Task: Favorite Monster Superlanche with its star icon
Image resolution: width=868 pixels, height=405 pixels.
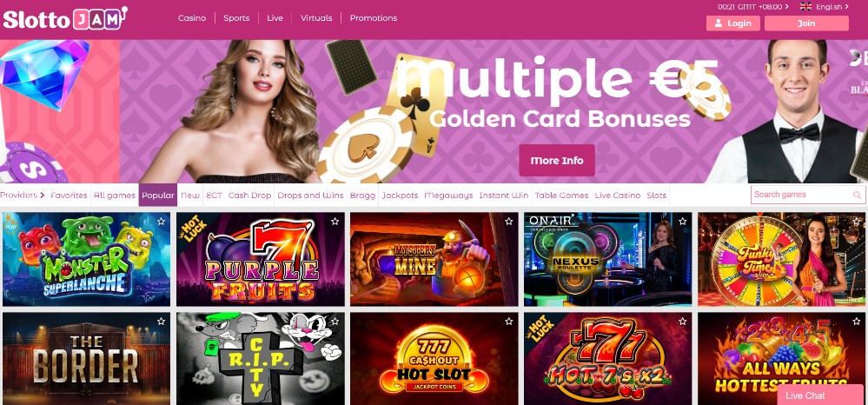Action: coord(161,221)
